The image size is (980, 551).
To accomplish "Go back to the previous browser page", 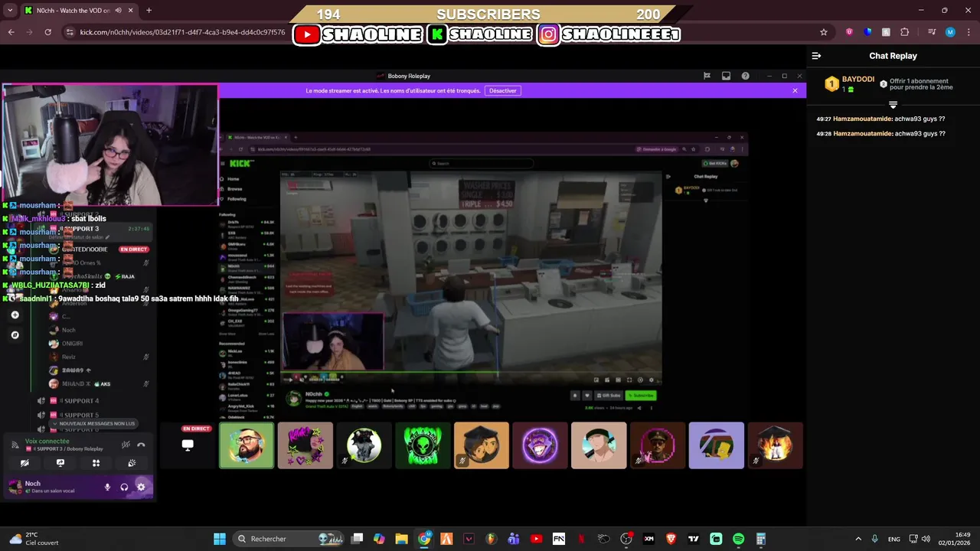I will click(11, 32).
